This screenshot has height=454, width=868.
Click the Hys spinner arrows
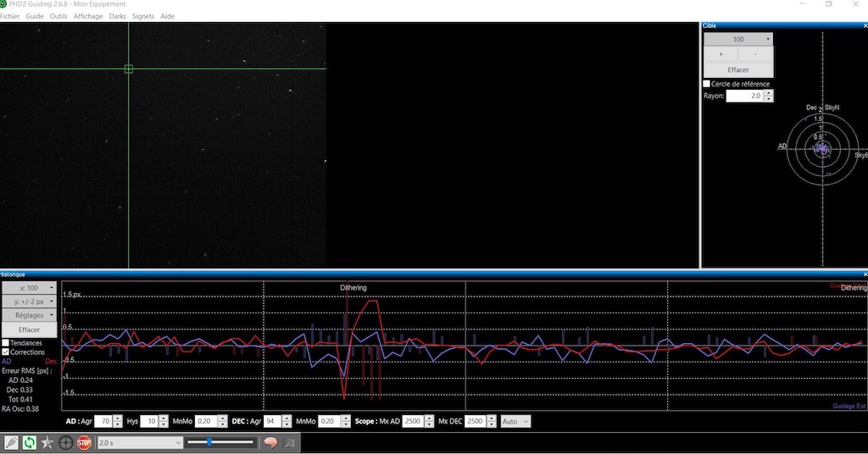pyautogui.click(x=164, y=421)
